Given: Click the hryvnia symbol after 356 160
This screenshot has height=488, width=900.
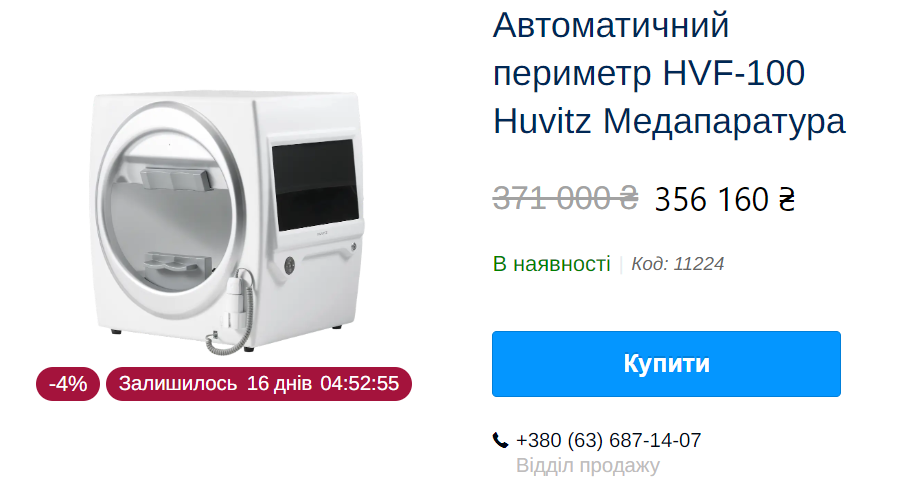Looking at the screenshot, I should click(x=786, y=199).
